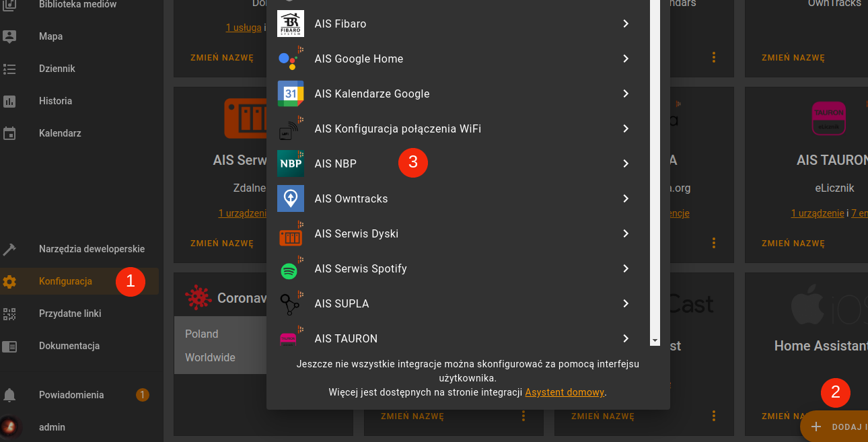
Task: Select the AIS NBP logo icon
Action: point(291,163)
